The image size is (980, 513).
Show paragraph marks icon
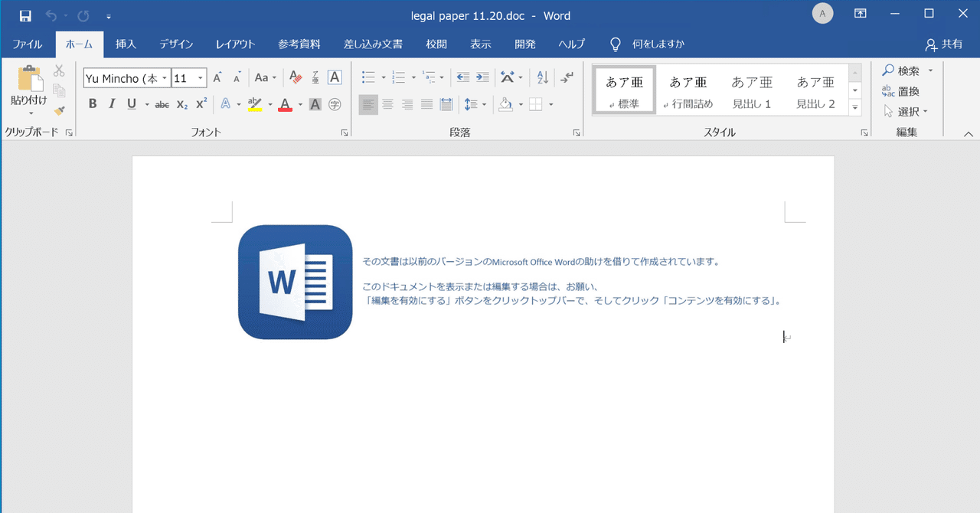567,77
